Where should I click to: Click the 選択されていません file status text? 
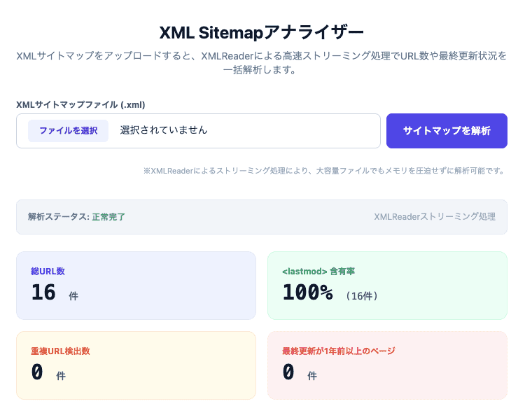tap(164, 130)
